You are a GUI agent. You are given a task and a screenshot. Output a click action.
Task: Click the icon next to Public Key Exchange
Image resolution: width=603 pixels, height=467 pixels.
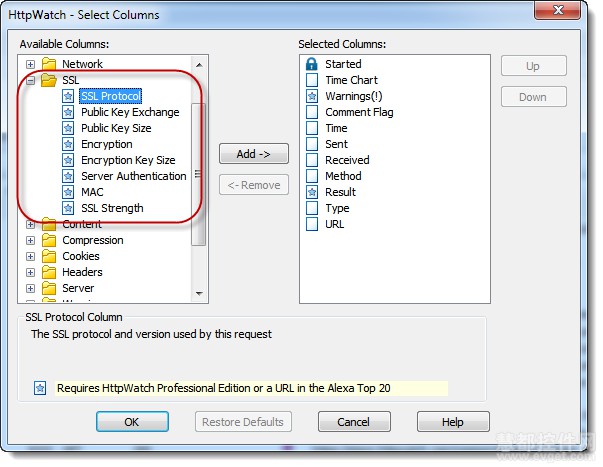point(68,112)
